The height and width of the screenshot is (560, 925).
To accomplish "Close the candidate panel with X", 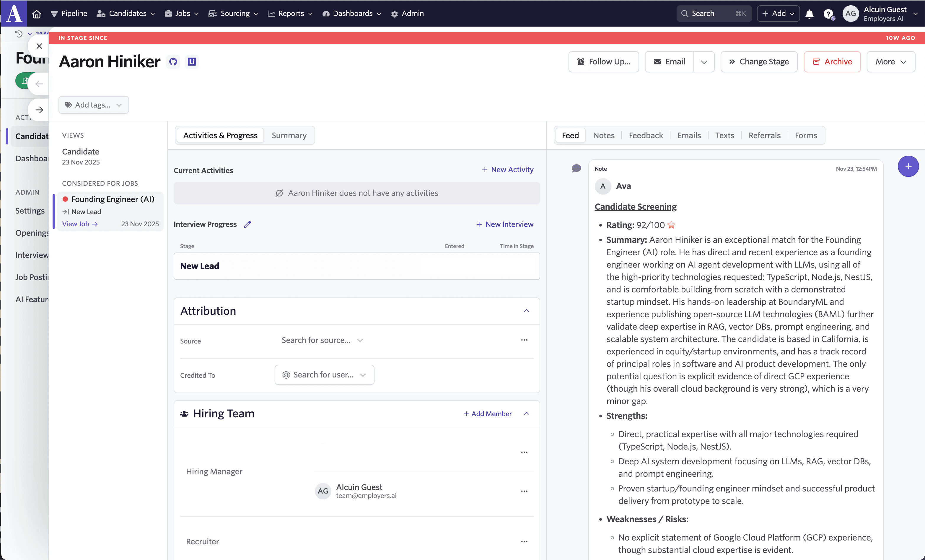I will point(39,46).
